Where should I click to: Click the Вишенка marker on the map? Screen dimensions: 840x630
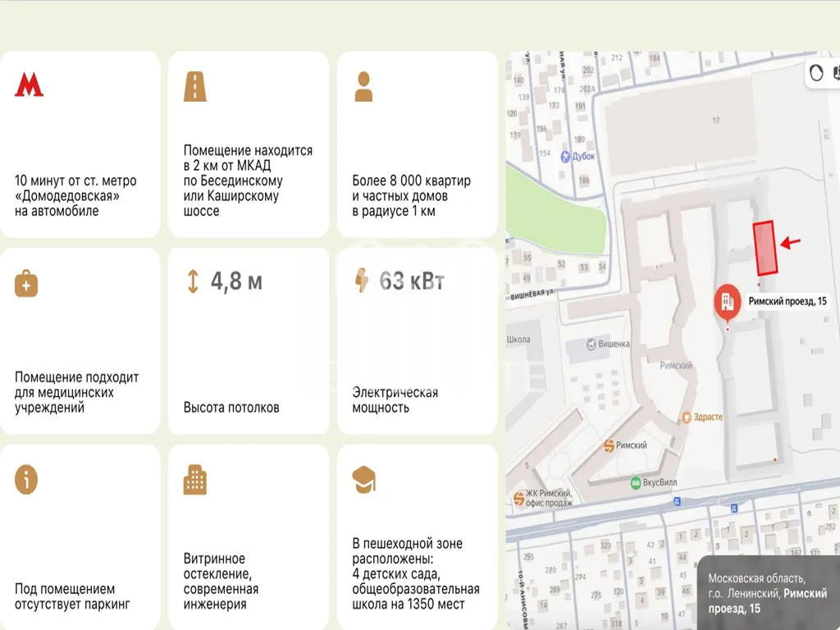(x=594, y=345)
